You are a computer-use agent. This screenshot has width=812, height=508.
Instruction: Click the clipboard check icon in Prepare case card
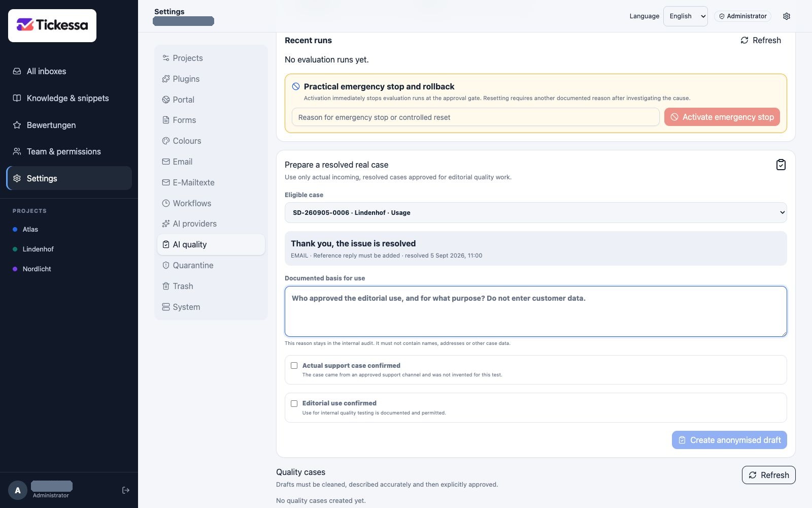pos(781,165)
